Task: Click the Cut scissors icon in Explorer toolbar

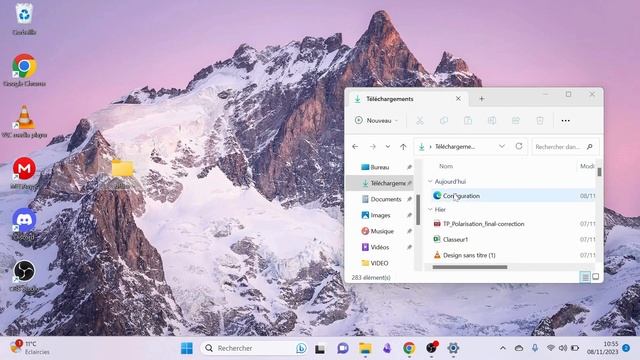Action: coord(420,120)
